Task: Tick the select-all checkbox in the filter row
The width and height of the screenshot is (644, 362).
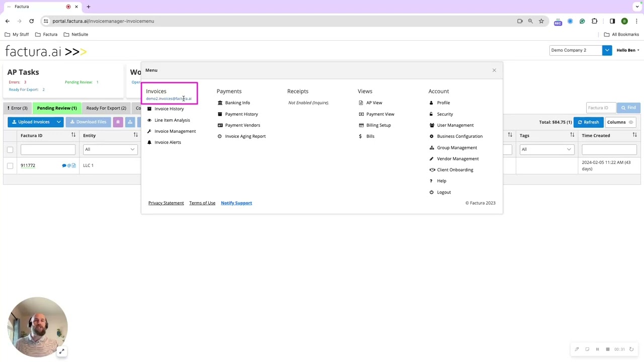Action: tap(10, 149)
